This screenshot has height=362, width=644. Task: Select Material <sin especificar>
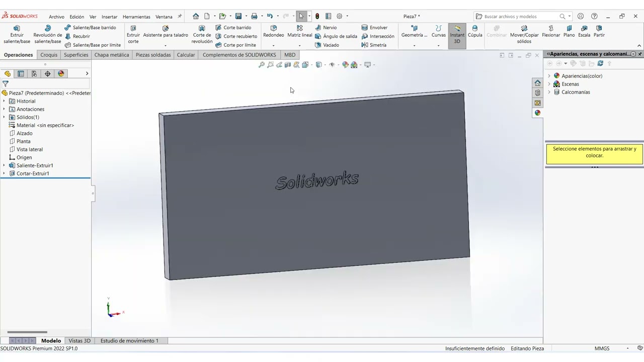[41, 125]
